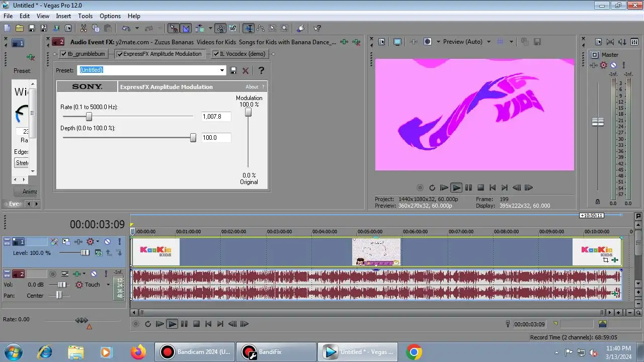Open Master FX plug-in chain icon
Image resolution: width=644 pixels, height=362 pixels.
pos(593,65)
